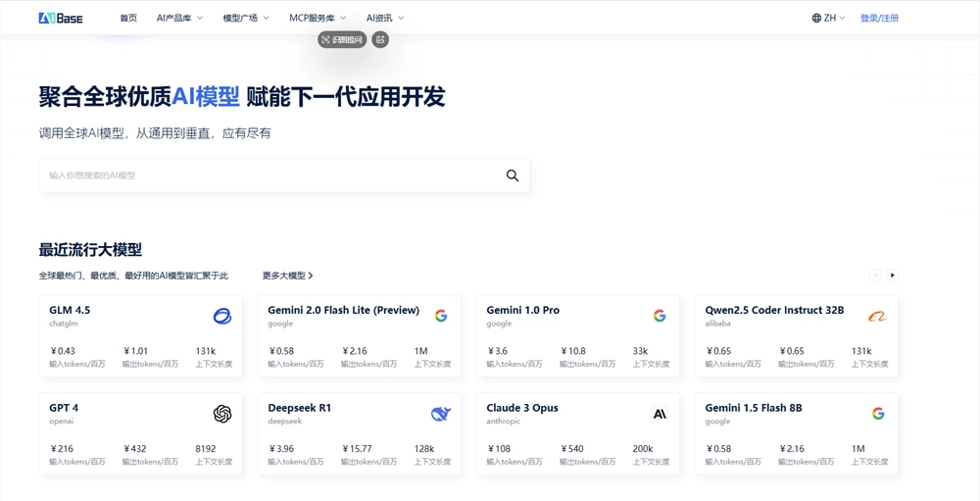The height and width of the screenshot is (501, 980).
Task: Click ¥216 input price on GPT 4
Action: coord(62,448)
